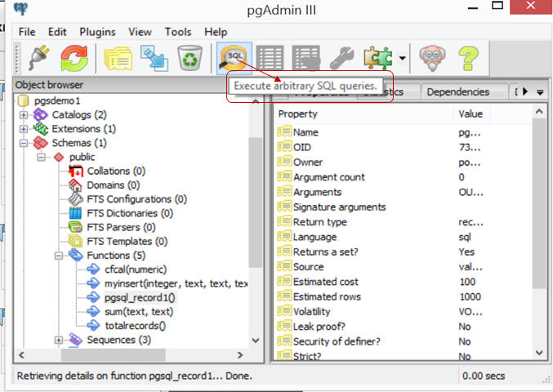Open the Help menu
553x392 pixels.
point(216,32)
